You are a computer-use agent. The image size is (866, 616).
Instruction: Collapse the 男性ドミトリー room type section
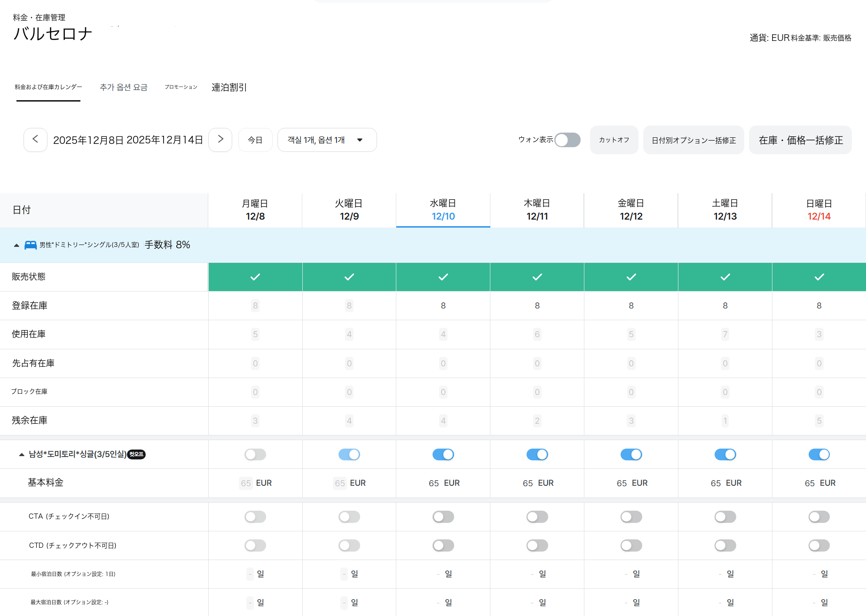[x=16, y=245]
